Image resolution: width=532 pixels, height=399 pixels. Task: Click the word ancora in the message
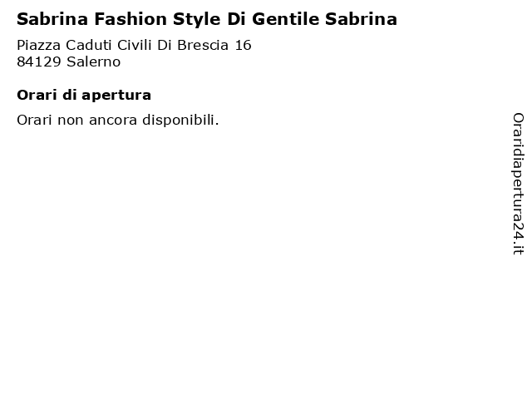click(113, 121)
